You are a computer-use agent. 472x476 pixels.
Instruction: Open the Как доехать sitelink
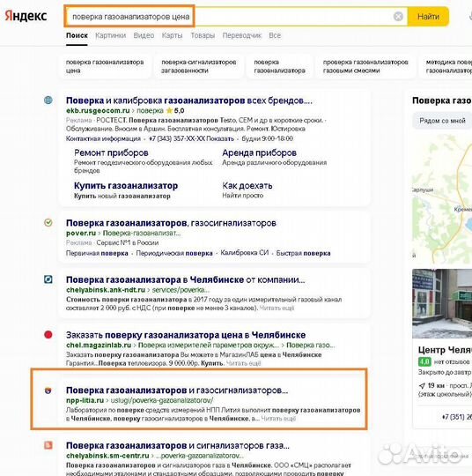point(247,185)
